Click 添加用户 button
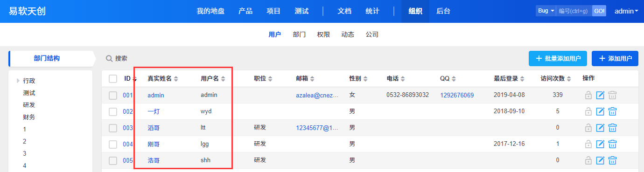This screenshot has width=644, height=172. point(615,59)
